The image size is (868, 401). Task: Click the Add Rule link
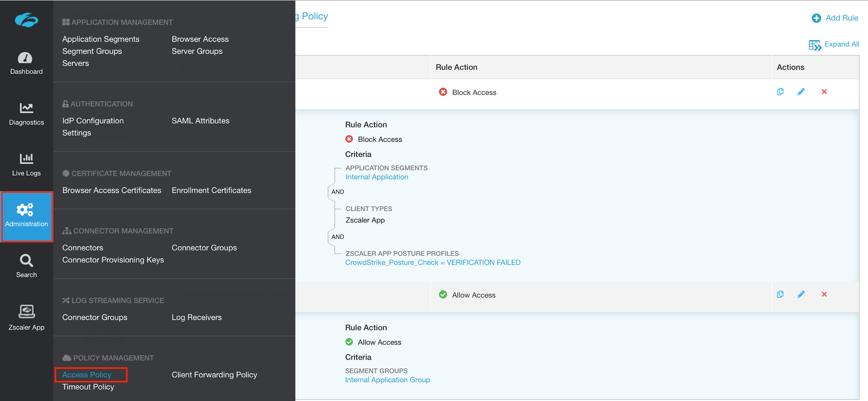[x=842, y=18]
